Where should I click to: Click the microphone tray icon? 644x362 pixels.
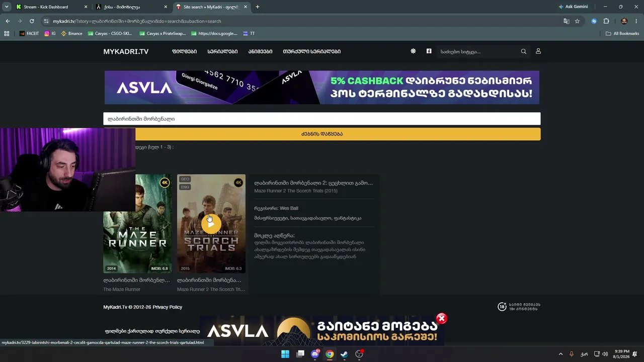(x=572, y=354)
